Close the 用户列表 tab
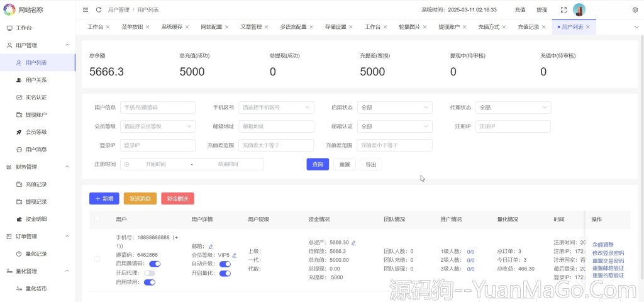The height and width of the screenshot is (302, 644). coord(588,26)
